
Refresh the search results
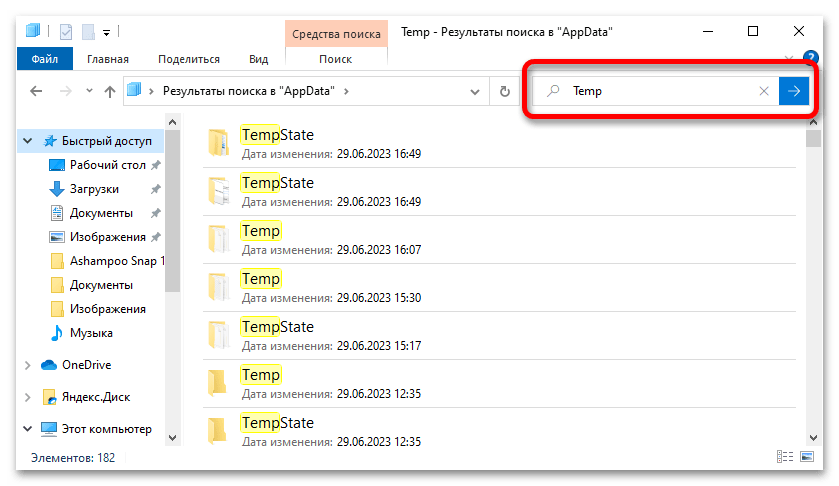pos(505,92)
